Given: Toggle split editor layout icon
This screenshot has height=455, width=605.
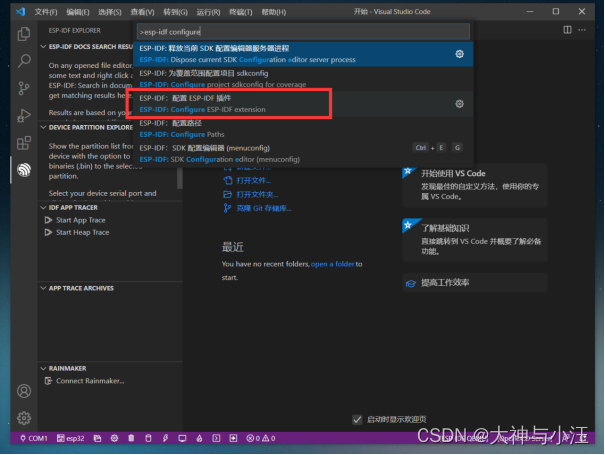Looking at the screenshot, I should (567, 30).
